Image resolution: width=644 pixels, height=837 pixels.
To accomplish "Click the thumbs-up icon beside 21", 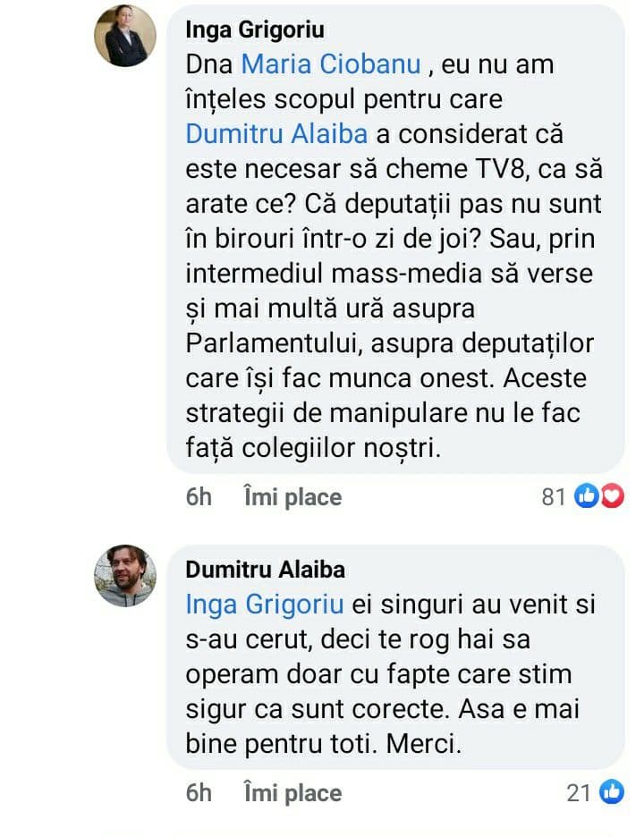I will click(612, 792).
